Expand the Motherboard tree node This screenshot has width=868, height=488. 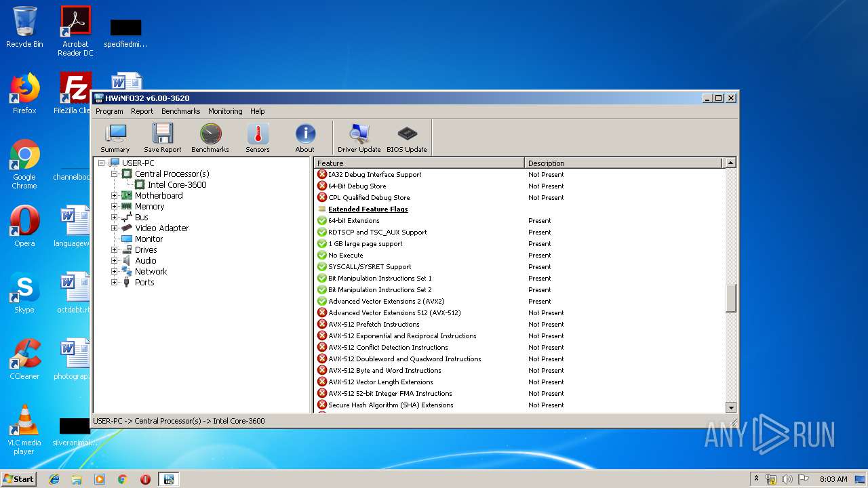(115, 195)
